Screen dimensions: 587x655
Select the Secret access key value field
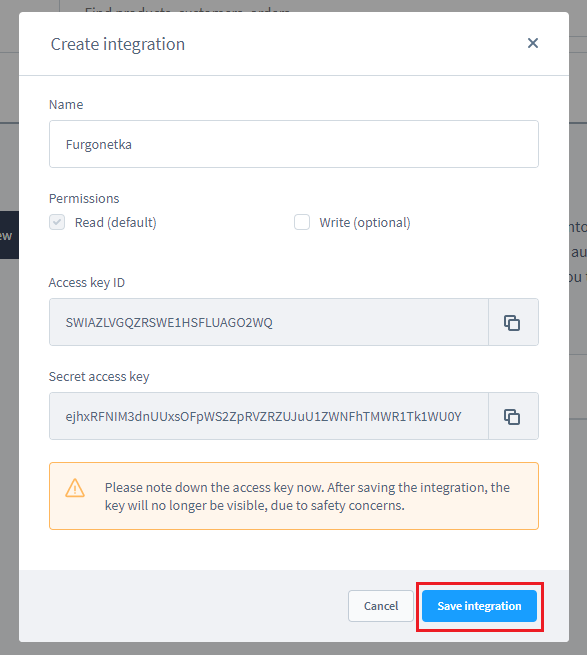click(269, 416)
